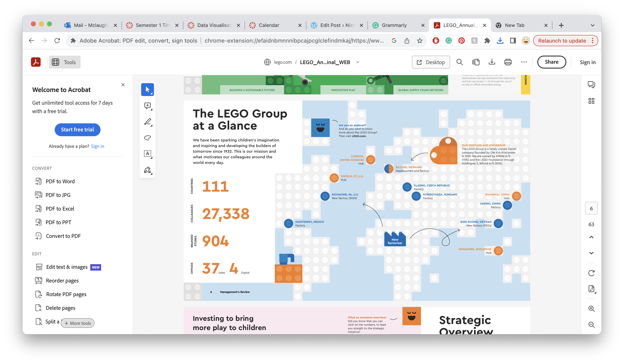Click the Sign in link under trial
The image size is (624, 364).
pyautogui.click(x=97, y=146)
